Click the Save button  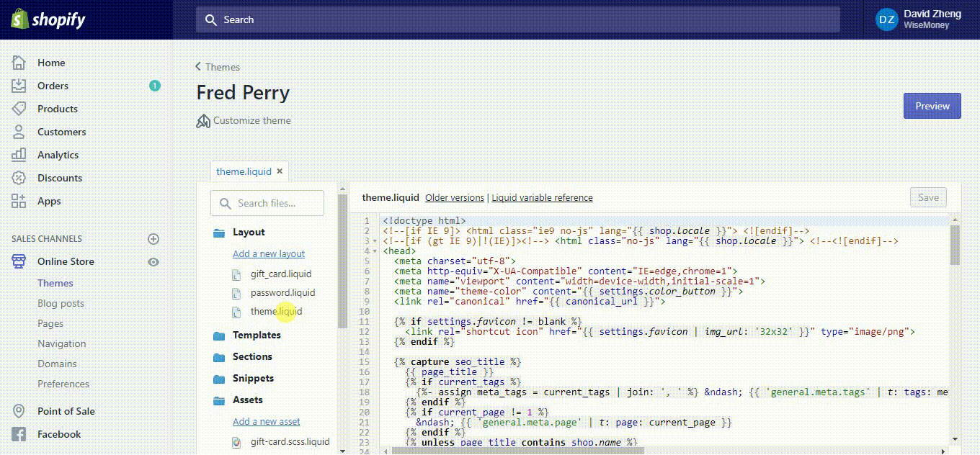tap(928, 197)
